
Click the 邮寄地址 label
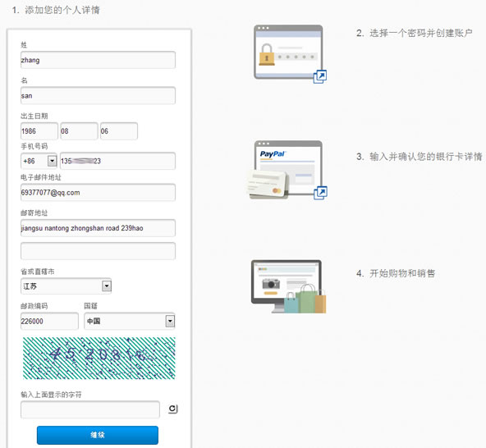pos(34,213)
